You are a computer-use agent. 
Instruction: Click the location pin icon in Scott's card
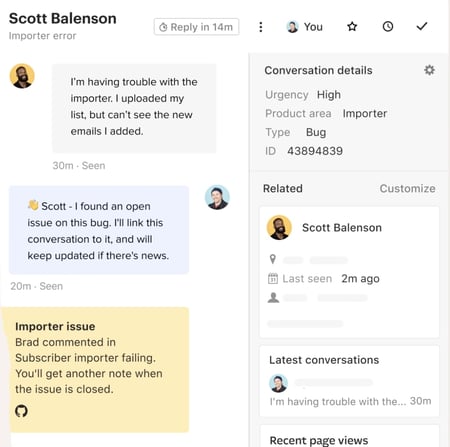[273, 259]
